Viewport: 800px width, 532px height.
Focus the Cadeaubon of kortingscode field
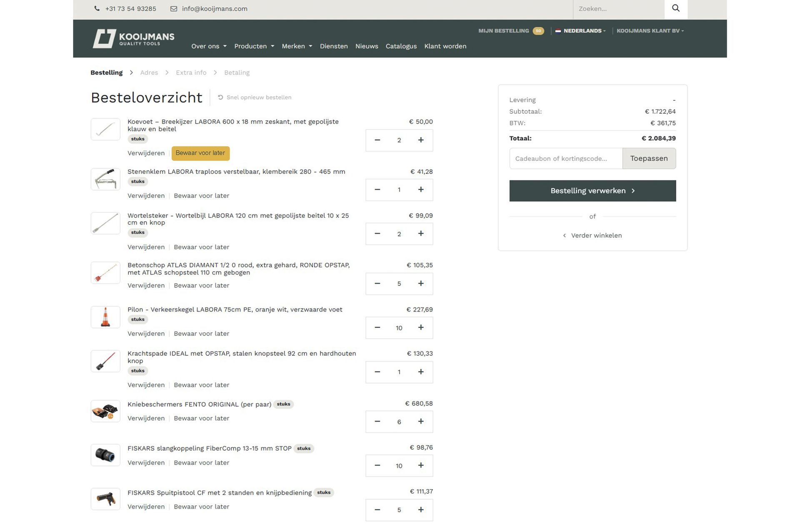[566, 158]
